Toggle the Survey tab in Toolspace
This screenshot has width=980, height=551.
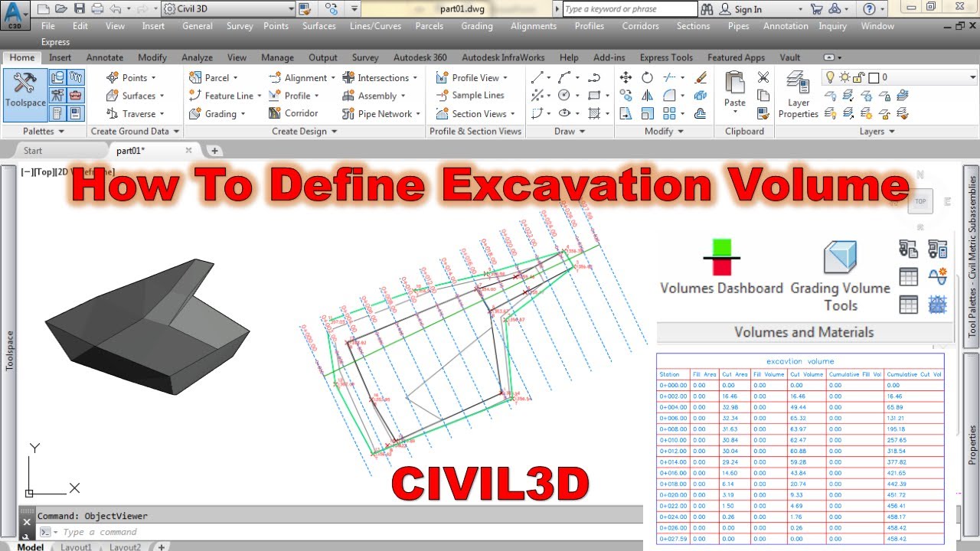click(x=58, y=96)
